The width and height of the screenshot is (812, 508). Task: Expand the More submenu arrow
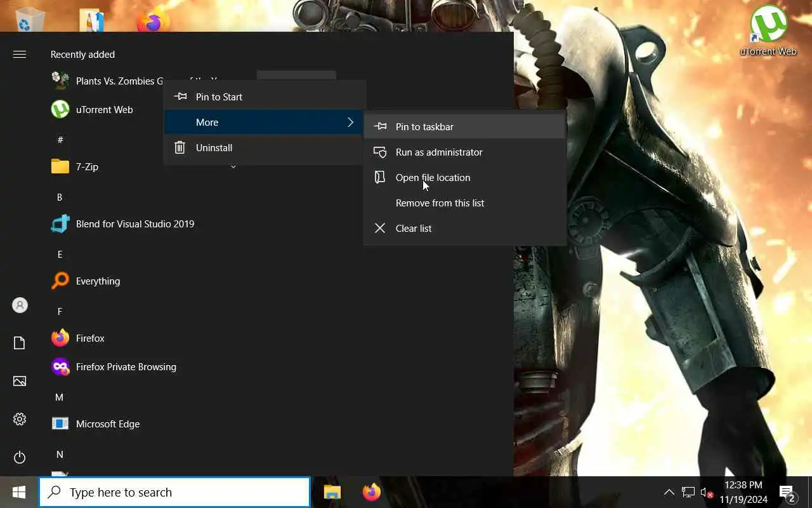350,122
